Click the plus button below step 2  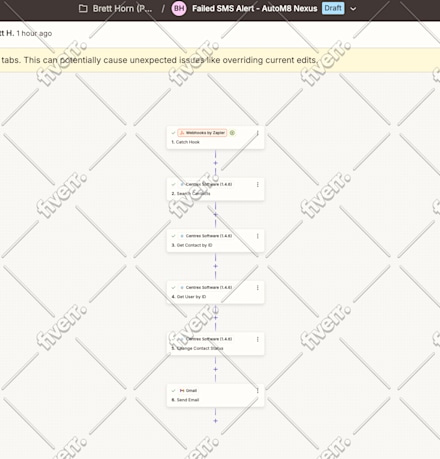coord(215,214)
